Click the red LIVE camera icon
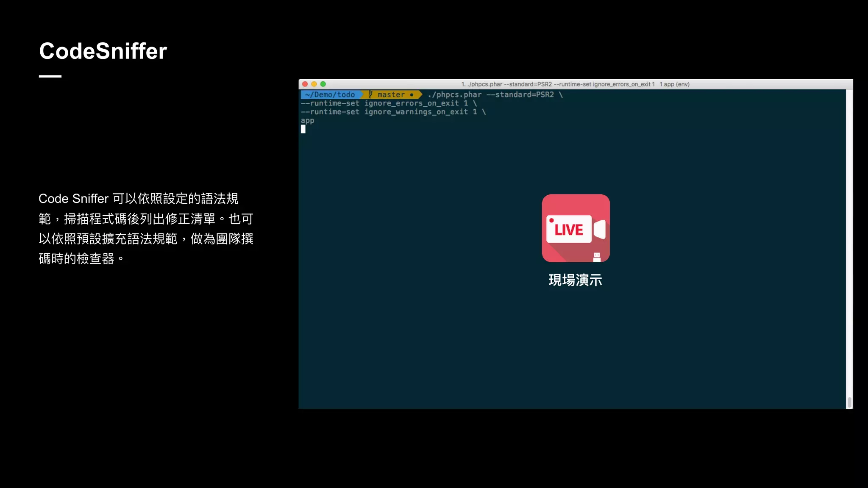Screen dimensions: 868x488 (x=576, y=228)
